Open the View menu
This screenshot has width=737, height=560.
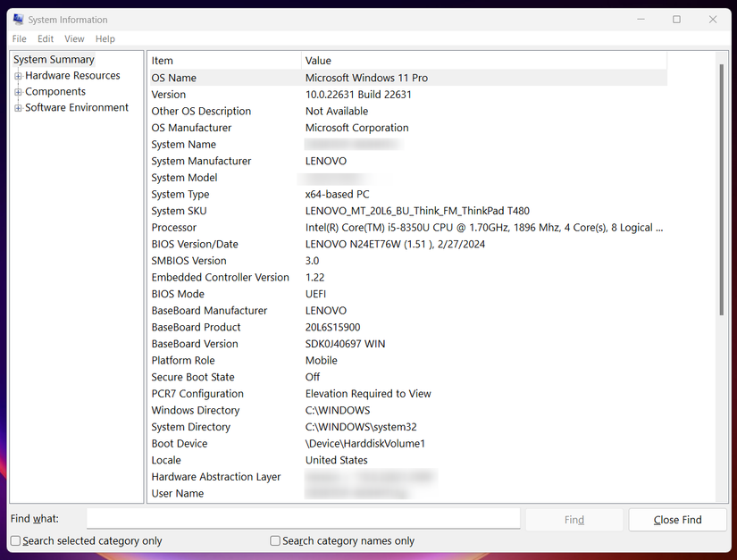pos(74,38)
